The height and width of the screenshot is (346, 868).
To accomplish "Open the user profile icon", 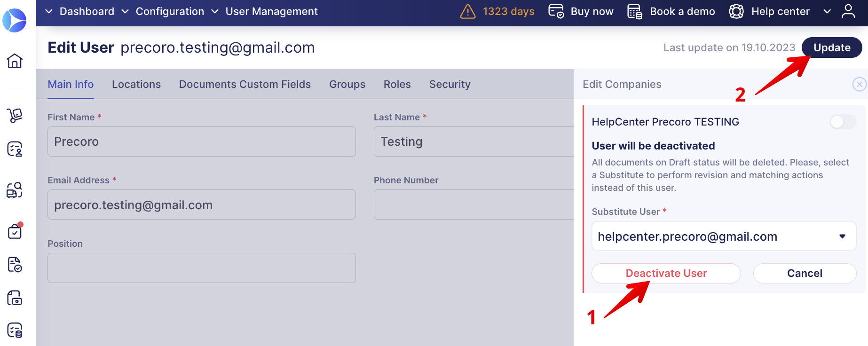I will click(x=848, y=11).
